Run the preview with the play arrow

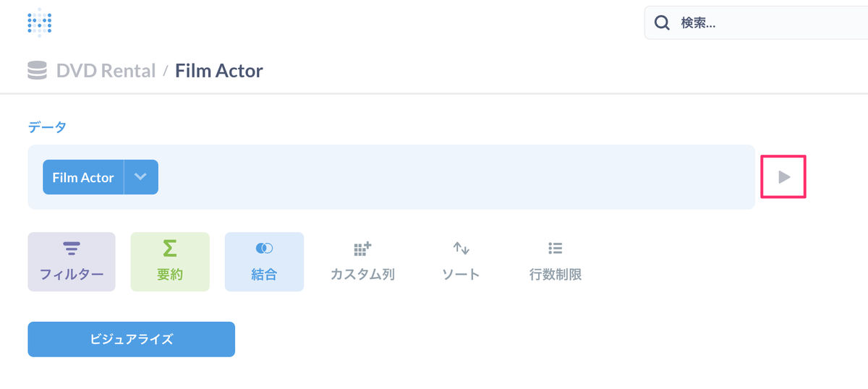click(x=783, y=177)
